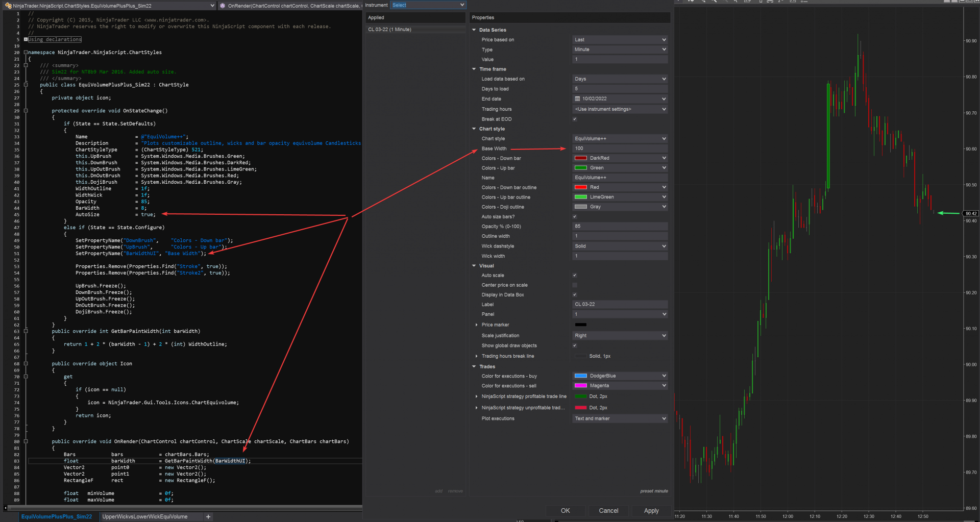Enable Center price on scale checkbox
Viewport: 980px width, 522px height.
tap(575, 285)
